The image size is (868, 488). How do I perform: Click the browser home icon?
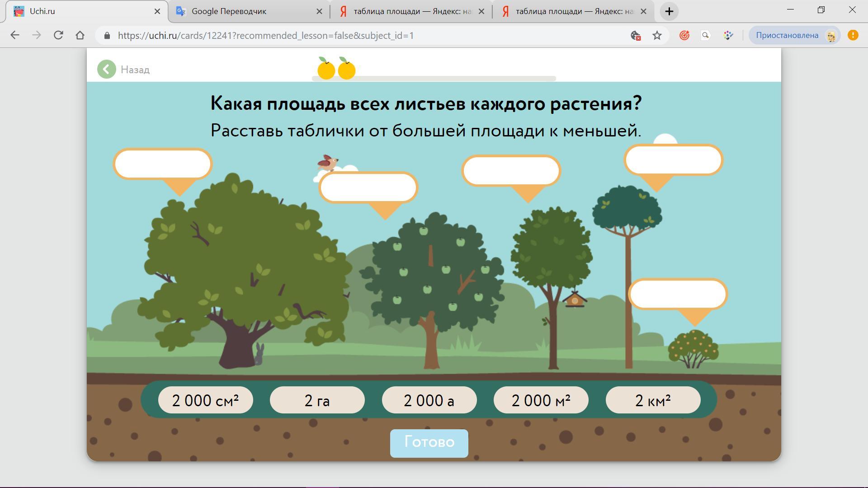(x=80, y=35)
